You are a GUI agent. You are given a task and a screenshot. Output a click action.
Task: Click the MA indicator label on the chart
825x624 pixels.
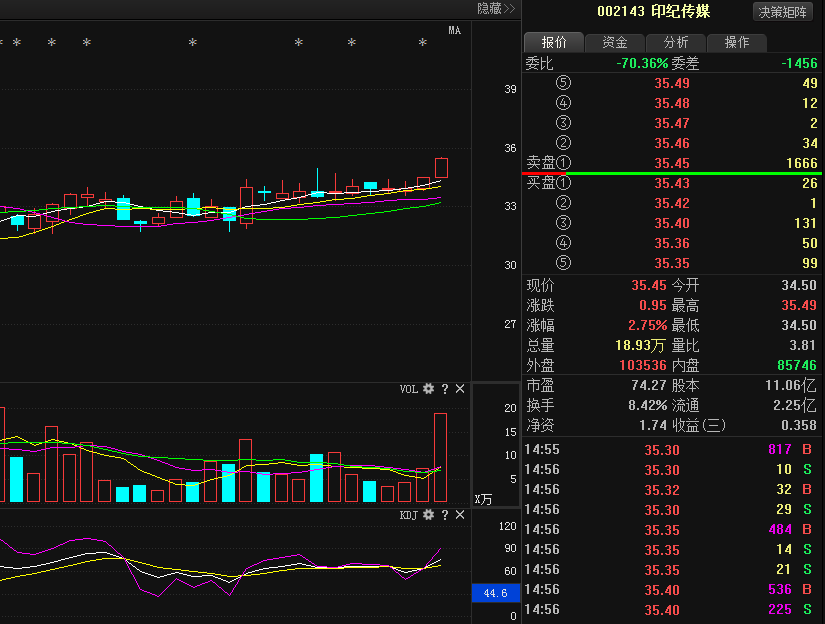455,31
